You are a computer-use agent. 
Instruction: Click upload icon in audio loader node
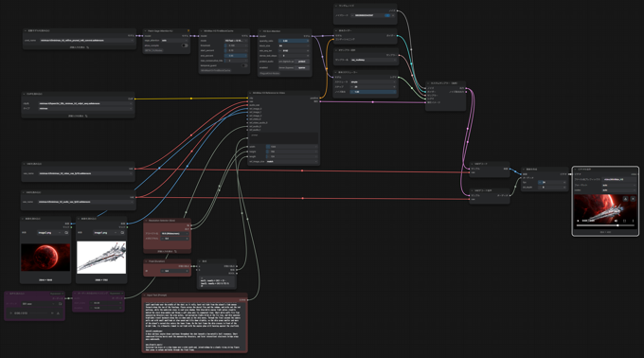(x=60, y=304)
